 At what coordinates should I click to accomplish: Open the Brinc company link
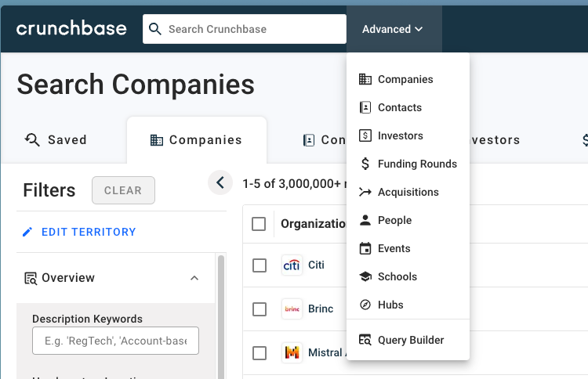(x=321, y=309)
